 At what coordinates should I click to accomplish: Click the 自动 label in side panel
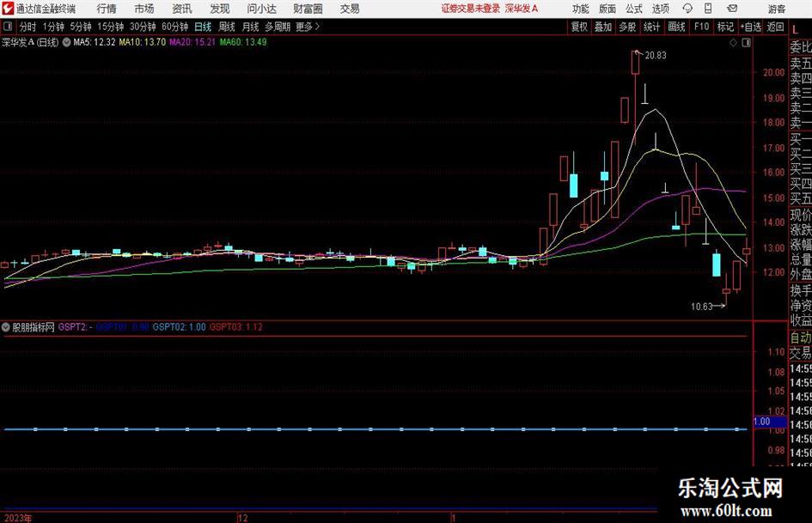pyautogui.click(x=801, y=338)
